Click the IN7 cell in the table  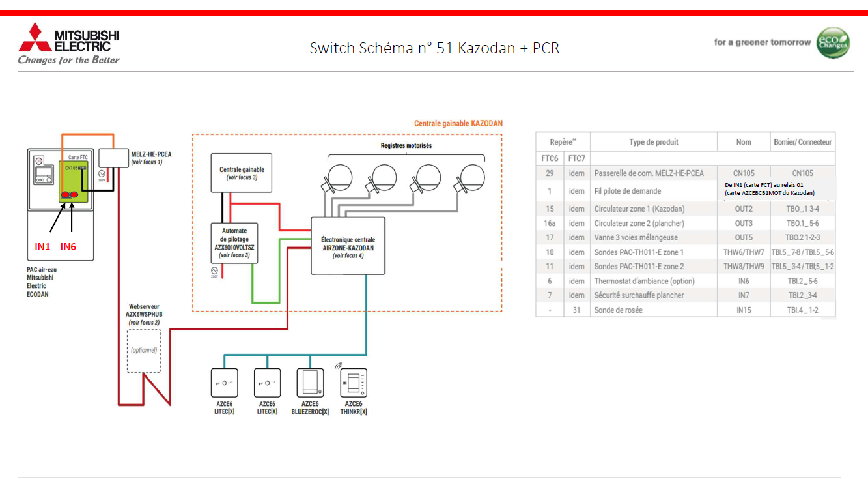coord(744,295)
